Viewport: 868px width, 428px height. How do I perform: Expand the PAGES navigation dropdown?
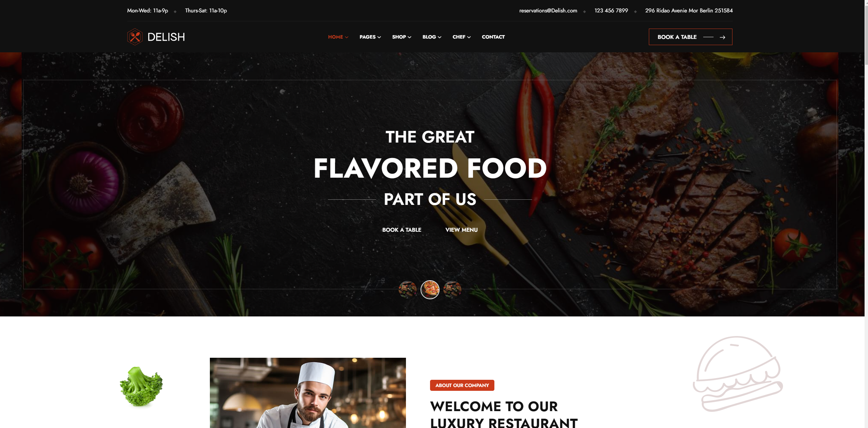click(x=370, y=36)
